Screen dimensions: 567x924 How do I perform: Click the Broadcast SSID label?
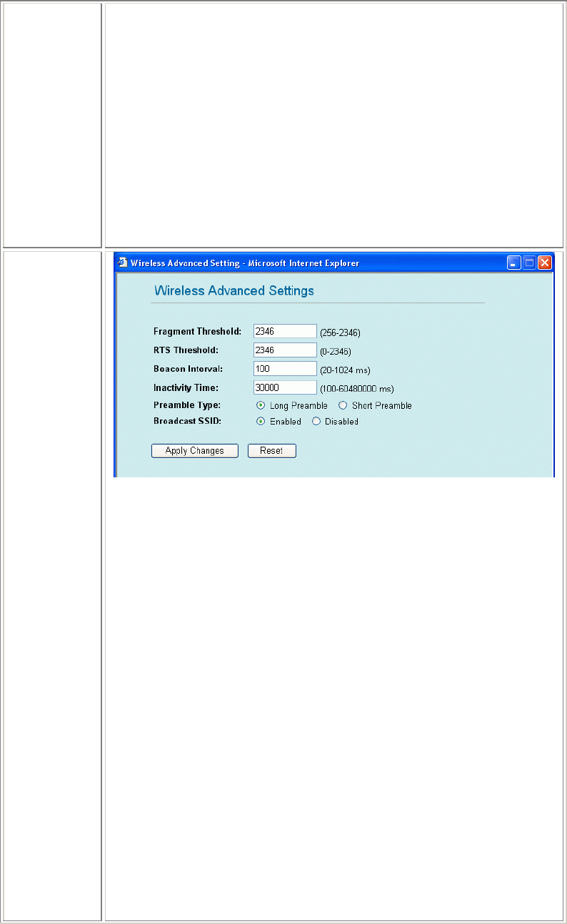pyautogui.click(x=187, y=422)
